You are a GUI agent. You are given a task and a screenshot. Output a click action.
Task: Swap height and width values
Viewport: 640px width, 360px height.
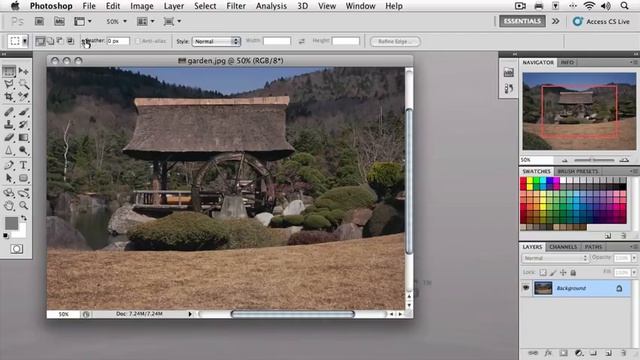[x=302, y=41]
